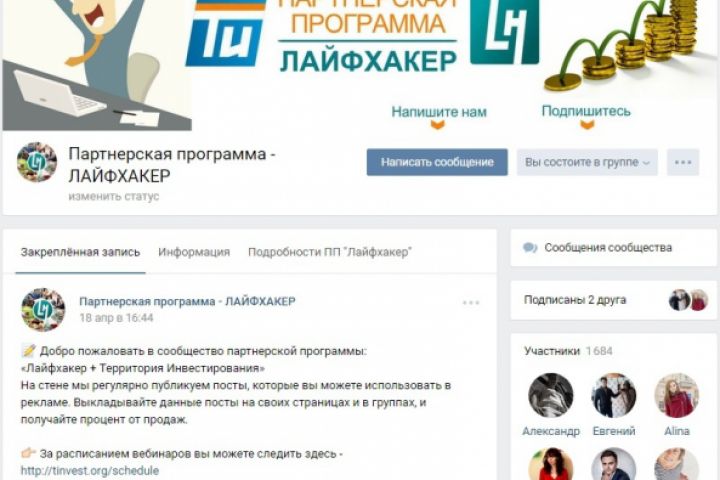Open pinned post options three-dots menu
The image size is (720, 480).
[x=471, y=303]
